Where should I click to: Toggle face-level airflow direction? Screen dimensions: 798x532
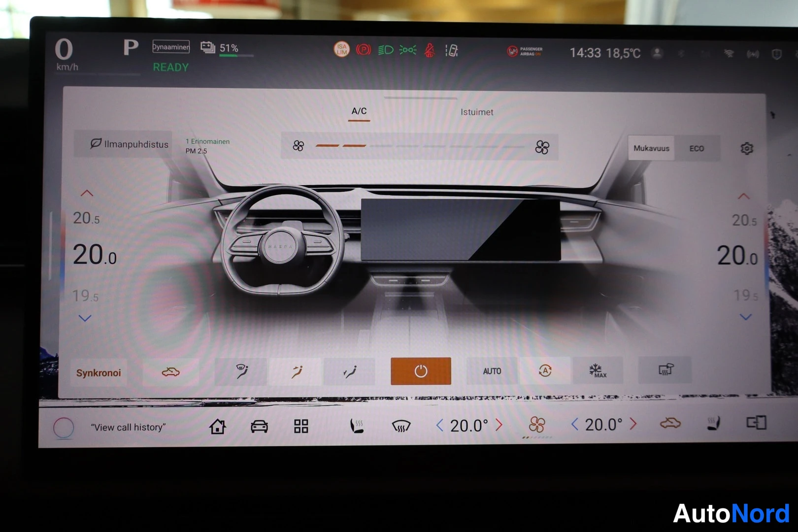click(296, 371)
